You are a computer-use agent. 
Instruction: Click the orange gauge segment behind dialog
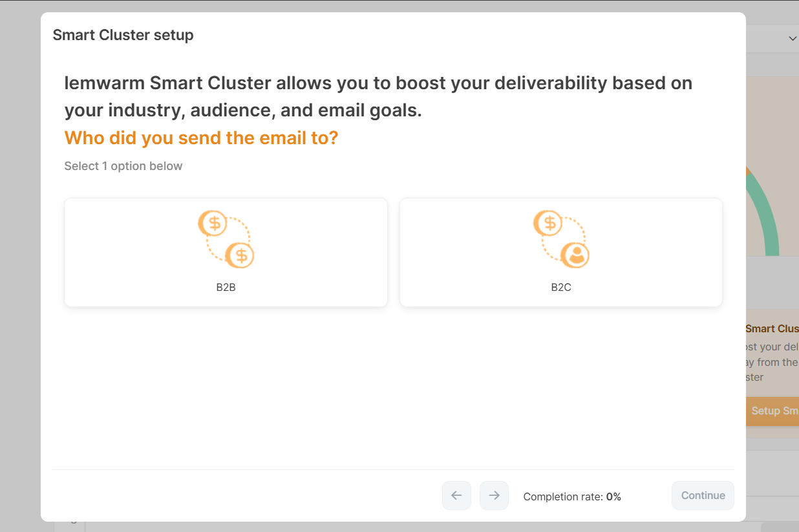tap(748, 171)
